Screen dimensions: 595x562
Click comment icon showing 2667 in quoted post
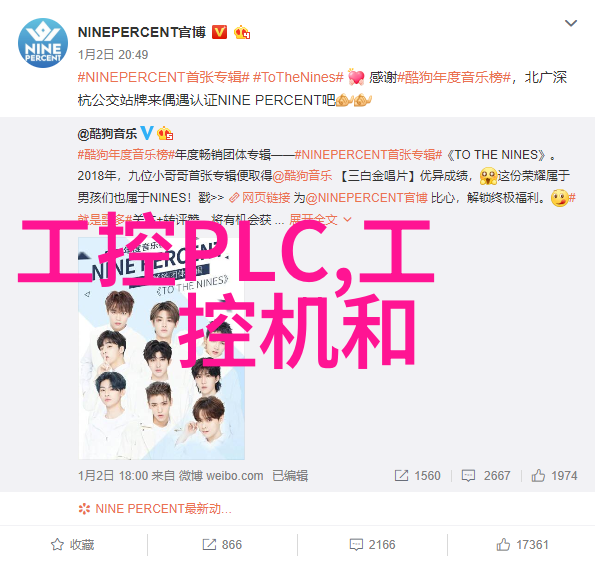coord(468,475)
